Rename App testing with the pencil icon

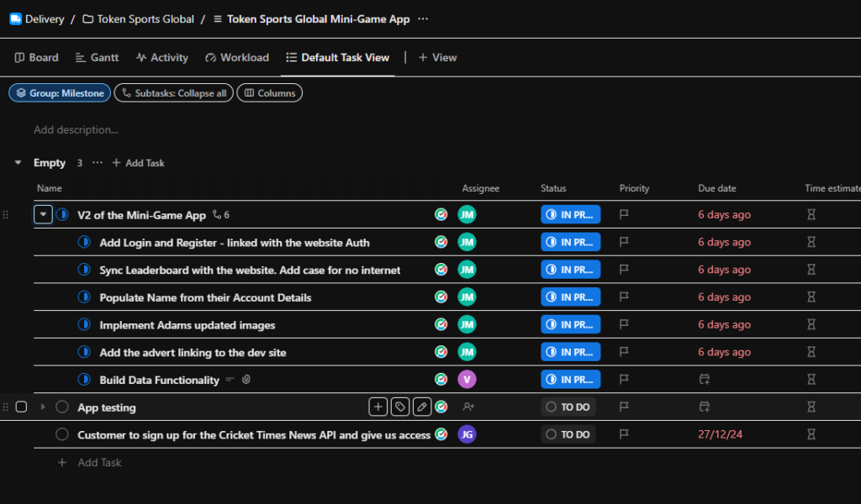tap(422, 407)
